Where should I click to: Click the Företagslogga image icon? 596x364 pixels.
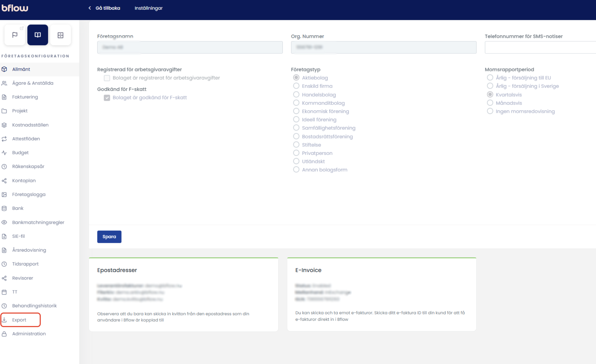[4, 194]
